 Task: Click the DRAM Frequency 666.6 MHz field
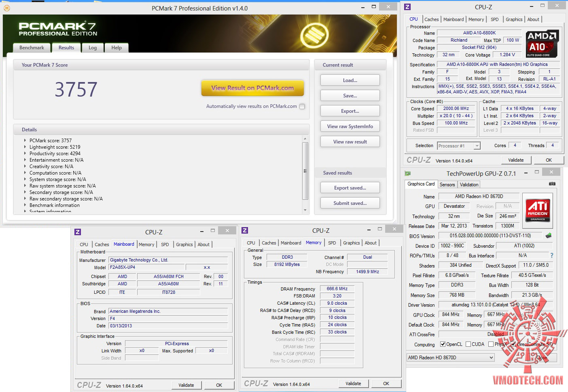[x=337, y=289]
